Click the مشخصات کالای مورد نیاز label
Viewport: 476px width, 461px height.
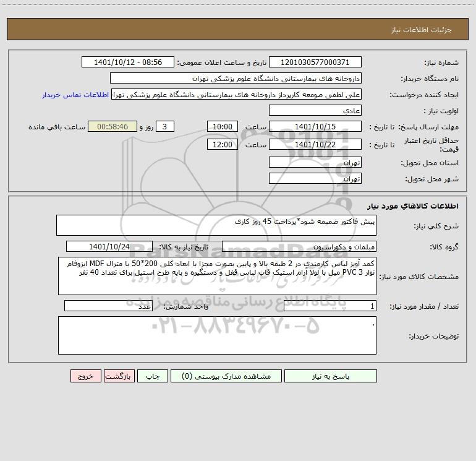pos(420,277)
